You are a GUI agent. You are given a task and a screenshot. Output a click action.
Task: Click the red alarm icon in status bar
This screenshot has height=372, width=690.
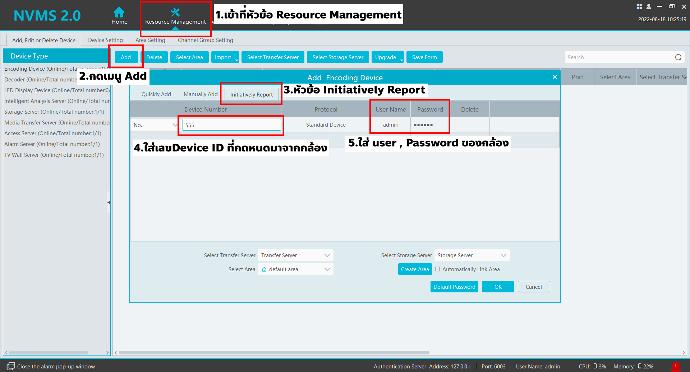(x=675, y=366)
